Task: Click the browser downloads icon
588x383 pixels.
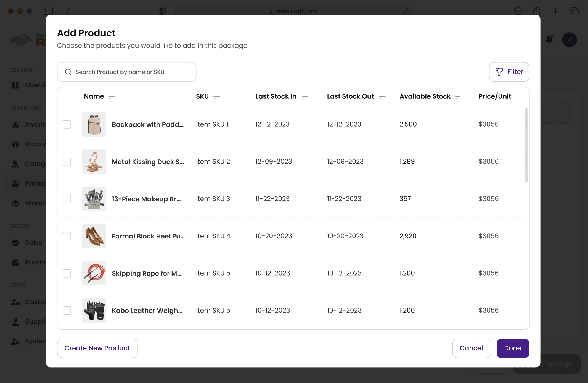Action: [518, 11]
